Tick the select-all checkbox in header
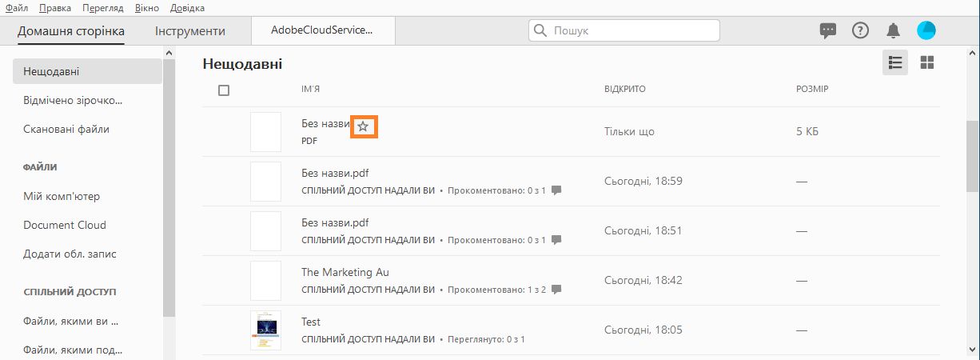Viewport: 980px width, 360px height. [x=224, y=90]
